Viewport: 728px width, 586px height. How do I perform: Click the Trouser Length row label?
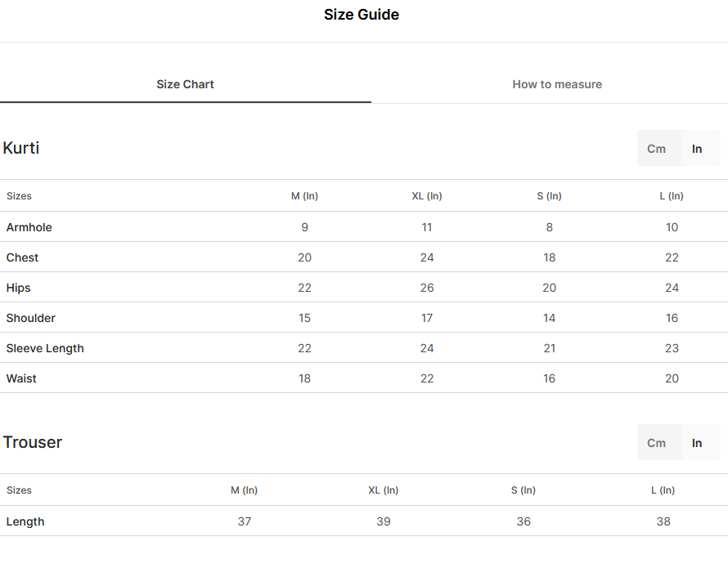(25, 521)
